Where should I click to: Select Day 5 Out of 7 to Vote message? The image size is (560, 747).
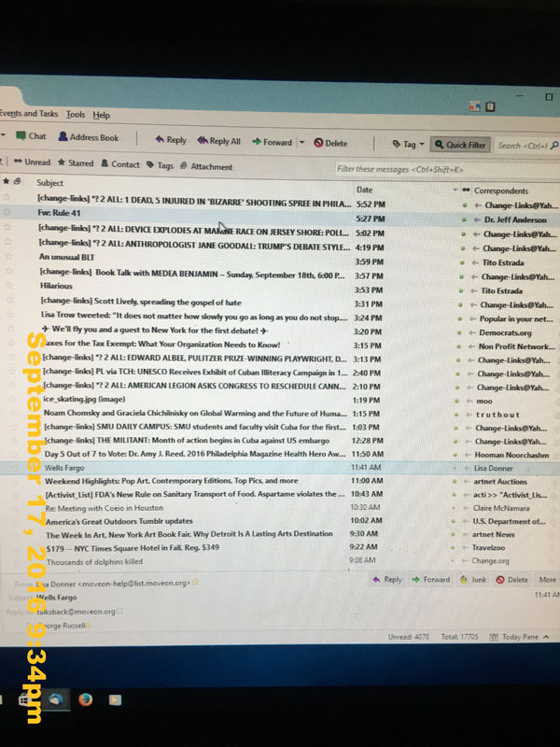tap(195, 454)
